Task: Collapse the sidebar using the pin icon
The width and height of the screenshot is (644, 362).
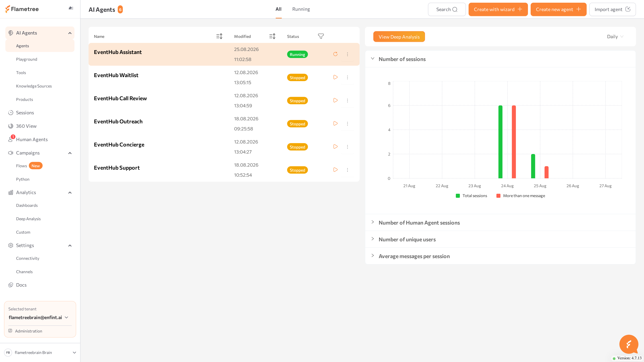Action: (71, 8)
